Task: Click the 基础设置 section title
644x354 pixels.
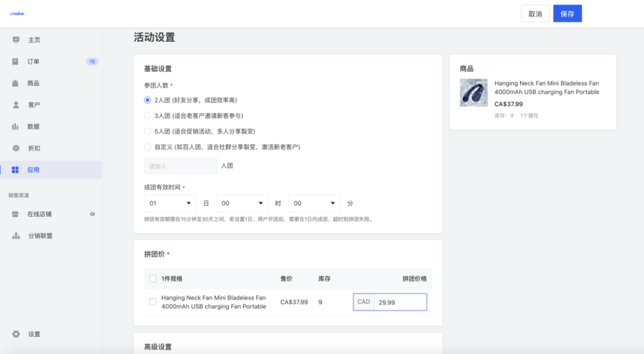Action: tap(157, 69)
